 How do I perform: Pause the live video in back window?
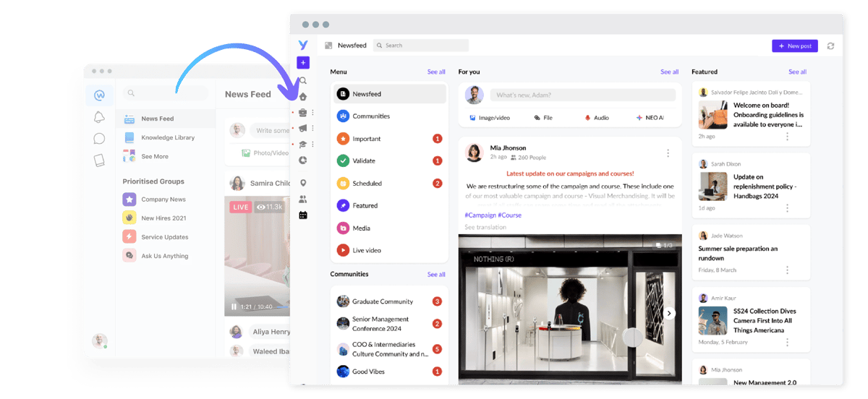tap(234, 306)
